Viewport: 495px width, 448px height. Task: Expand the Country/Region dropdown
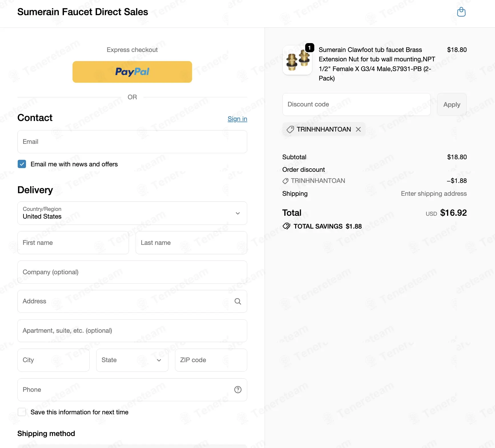[x=132, y=213]
